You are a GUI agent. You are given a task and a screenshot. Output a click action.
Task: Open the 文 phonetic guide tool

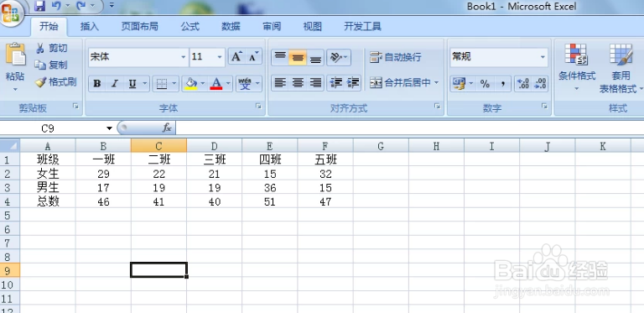click(x=245, y=84)
